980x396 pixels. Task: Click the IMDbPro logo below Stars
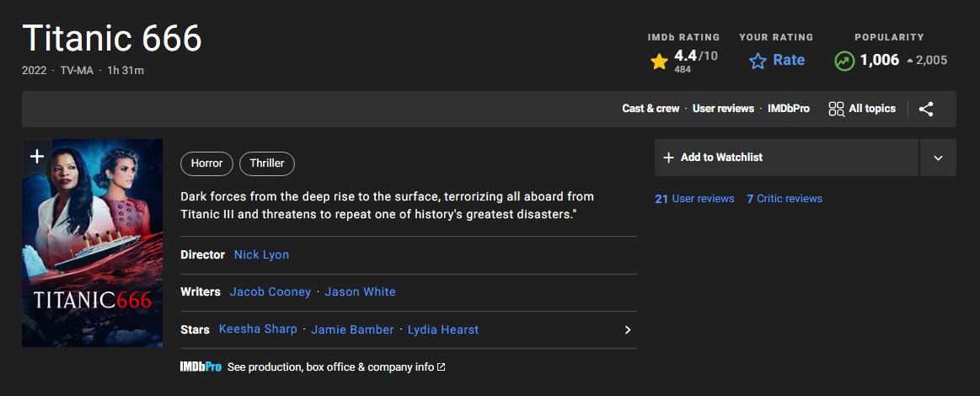(x=201, y=367)
